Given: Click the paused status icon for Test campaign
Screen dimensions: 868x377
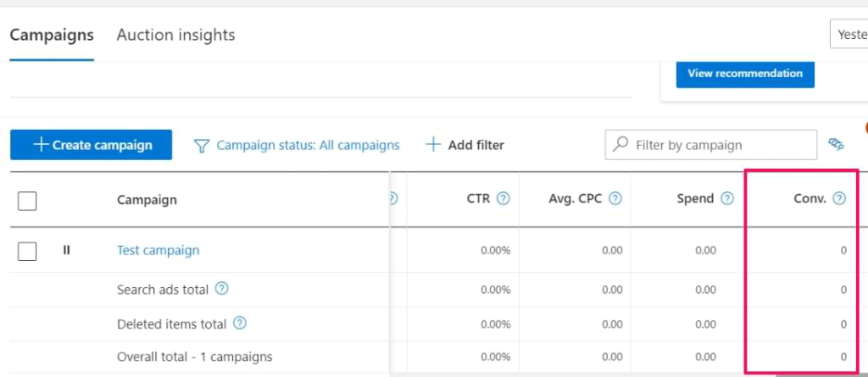Looking at the screenshot, I should point(66,250).
